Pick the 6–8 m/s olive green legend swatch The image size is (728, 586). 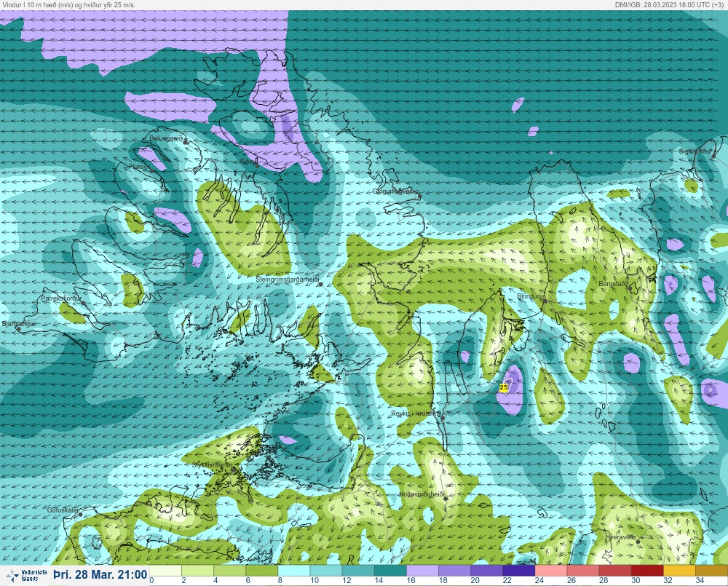pos(261,571)
